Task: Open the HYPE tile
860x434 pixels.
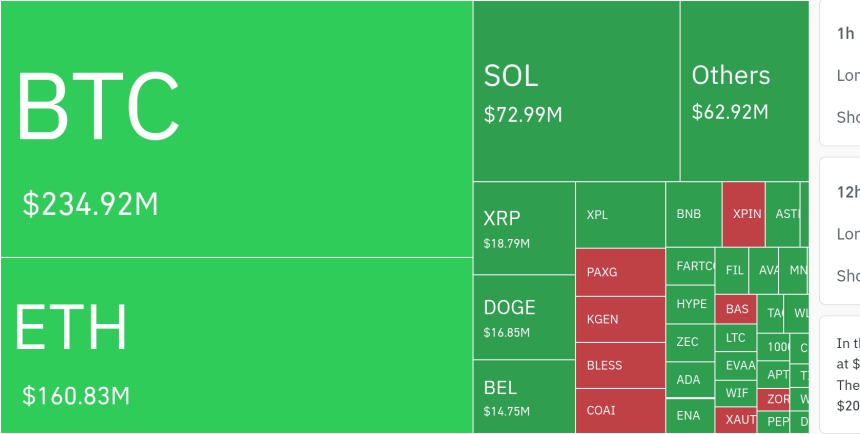Action: click(x=691, y=304)
